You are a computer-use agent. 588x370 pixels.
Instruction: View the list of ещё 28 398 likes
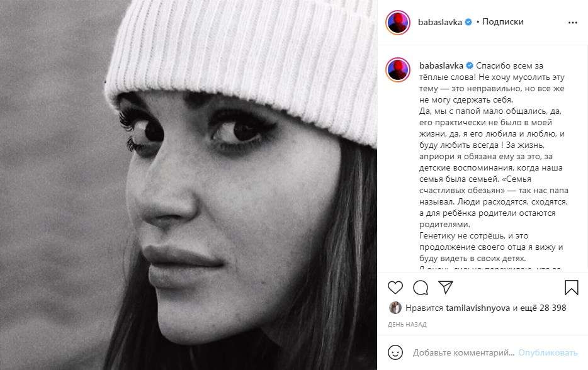tap(543, 308)
